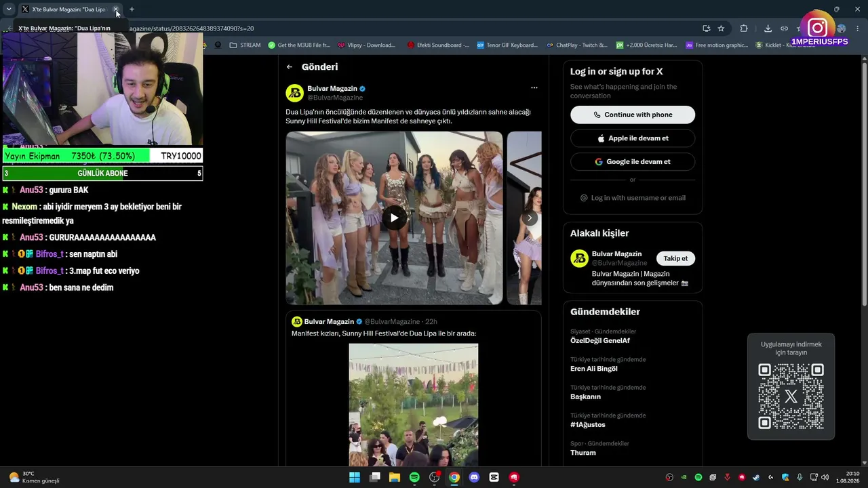This screenshot has height=488, width=868.
Task: Open Bulvar Magazin profile name in post header
Action: coord(332,89)
